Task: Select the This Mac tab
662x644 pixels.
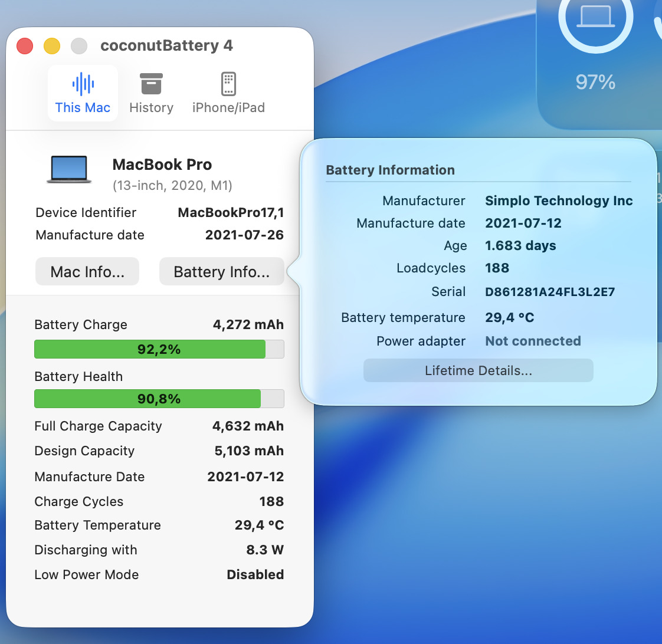Action: (x=83, y=93)
